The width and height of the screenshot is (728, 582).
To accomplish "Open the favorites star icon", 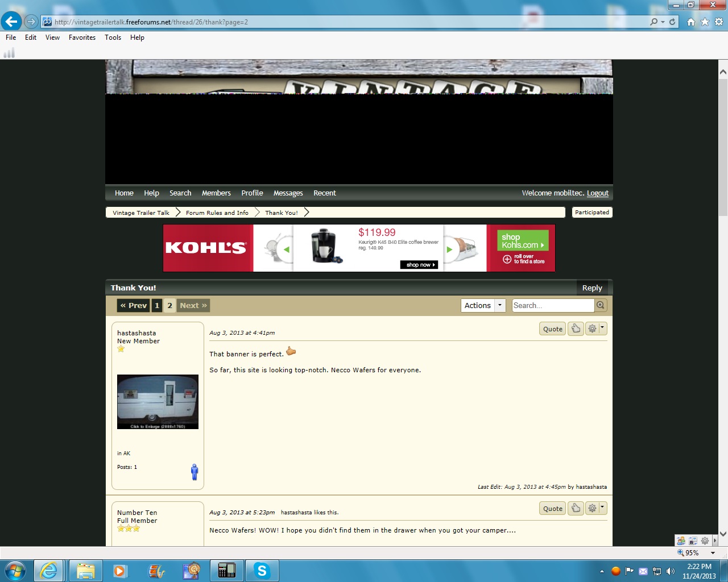I will point(705,22).
